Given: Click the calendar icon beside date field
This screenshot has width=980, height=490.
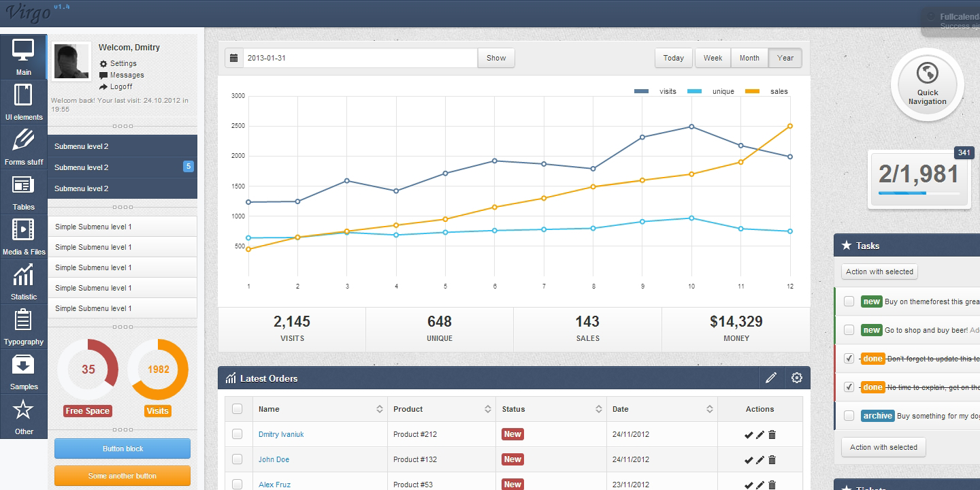Looking at the screenshot, I should [x=233, y=58].
